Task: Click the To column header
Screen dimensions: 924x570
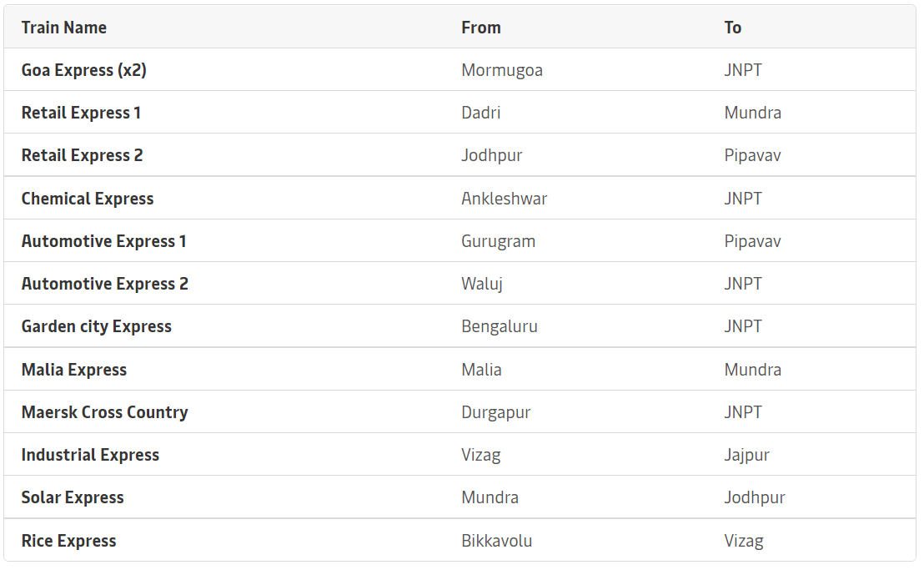Action: tap(732, 28)
